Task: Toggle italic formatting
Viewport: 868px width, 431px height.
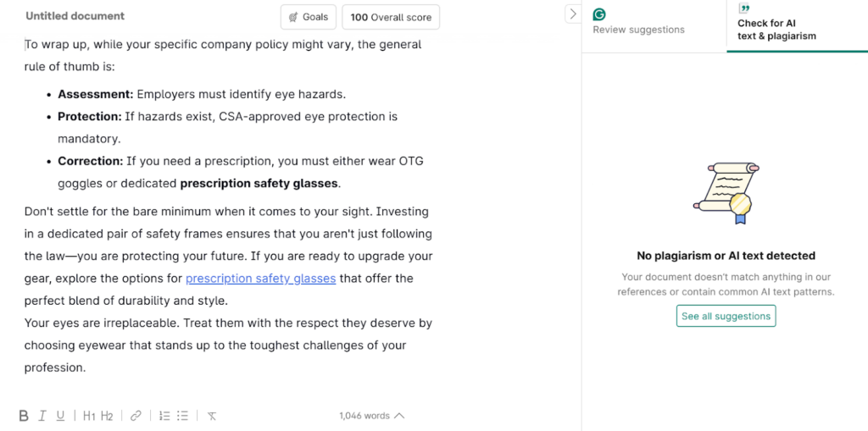Action: (42, 416)
